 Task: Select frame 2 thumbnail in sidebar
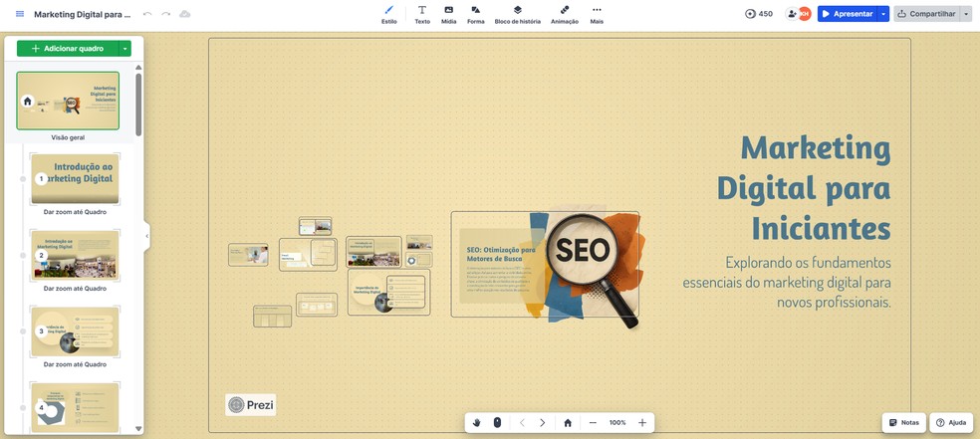point(75,256)
